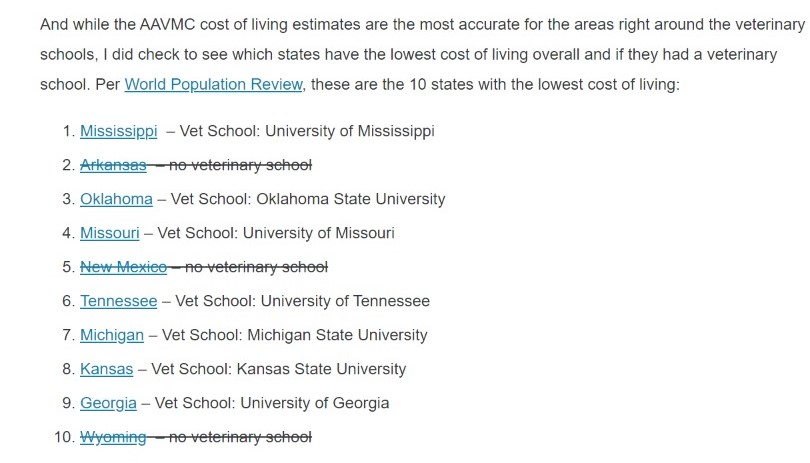Image resolution: width=810 pixels, height=463 pixels.
Task: Open the World Population Review link
Action: click(213, 84)
